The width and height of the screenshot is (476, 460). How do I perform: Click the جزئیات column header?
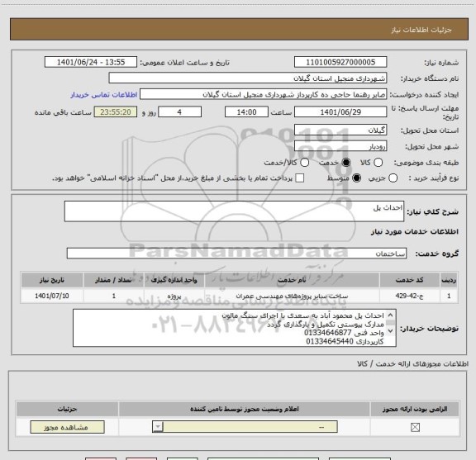pyautogui.click(x=68, y=410)
